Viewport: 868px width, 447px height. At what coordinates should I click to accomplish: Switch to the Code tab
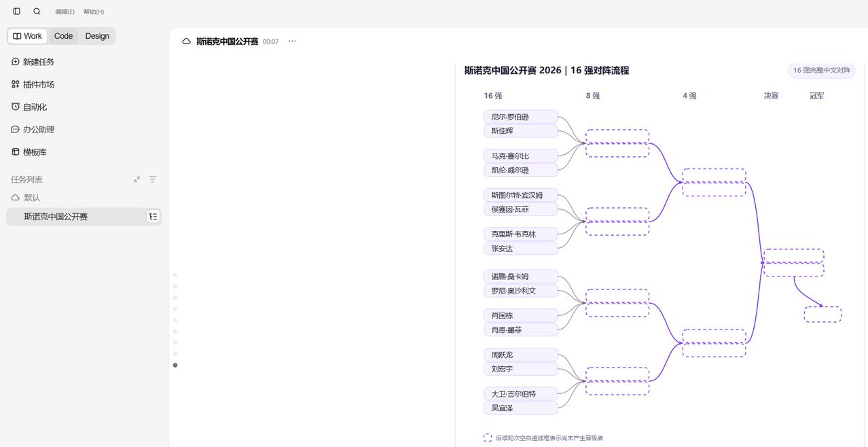tap(63, 36)
